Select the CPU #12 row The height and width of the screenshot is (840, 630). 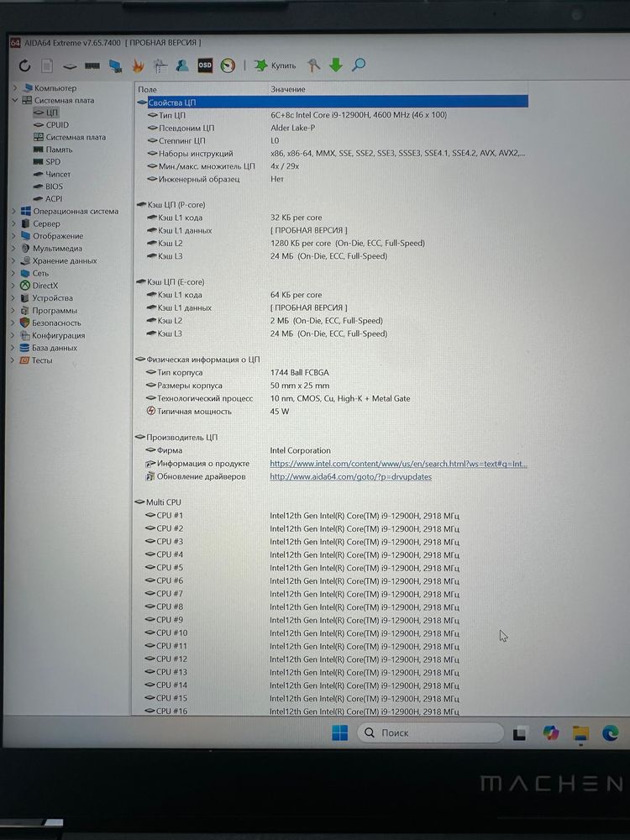[331, 659]
